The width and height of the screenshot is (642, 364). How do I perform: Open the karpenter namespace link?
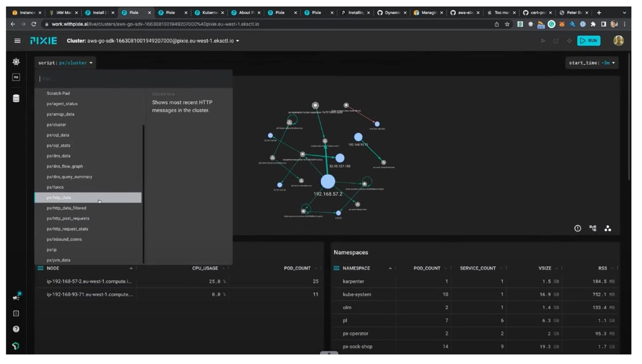coord(354,282)
